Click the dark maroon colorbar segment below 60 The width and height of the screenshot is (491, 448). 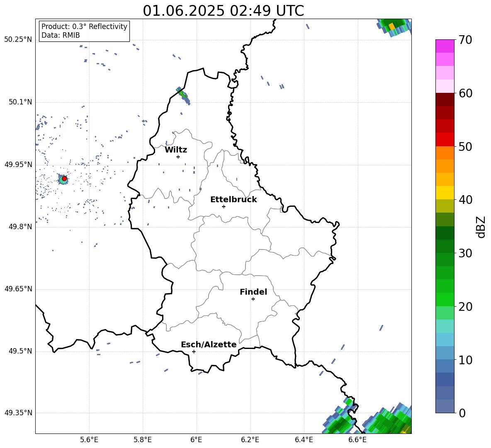point(445,100)
